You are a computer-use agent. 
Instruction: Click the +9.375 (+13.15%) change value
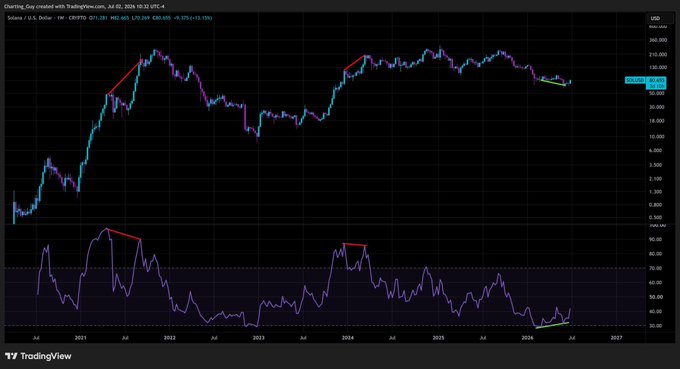coord(193,18)
